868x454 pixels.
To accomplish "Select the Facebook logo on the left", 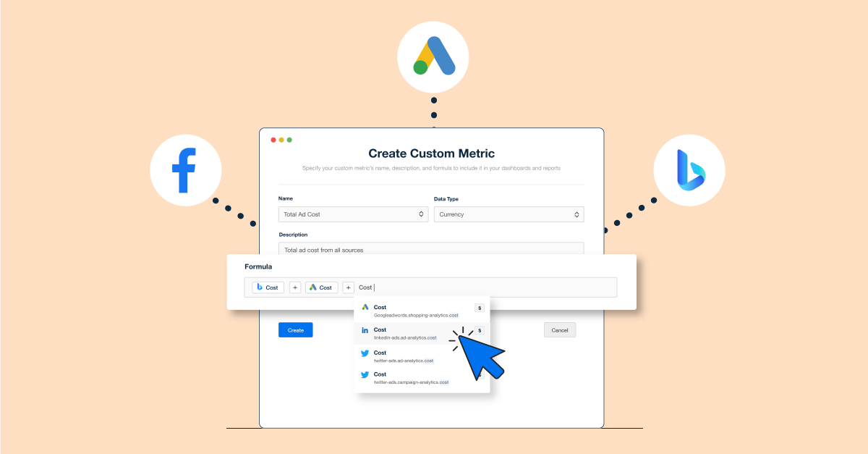I will (186, 169).
